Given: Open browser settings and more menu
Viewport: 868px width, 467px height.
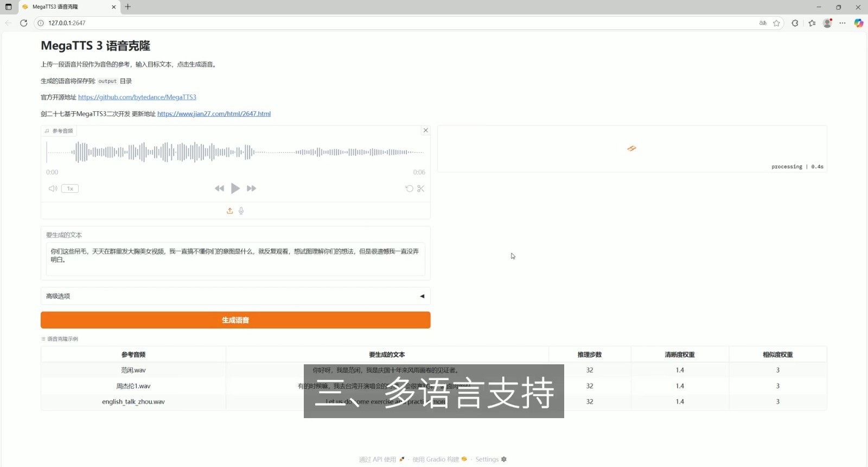Looking at the screenshot, I should tap(843, 23).
